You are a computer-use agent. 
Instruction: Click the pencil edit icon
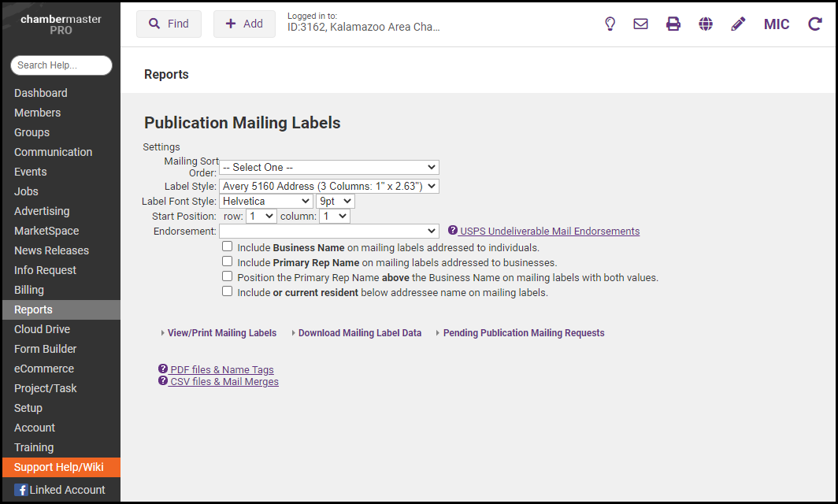point(738,24)
